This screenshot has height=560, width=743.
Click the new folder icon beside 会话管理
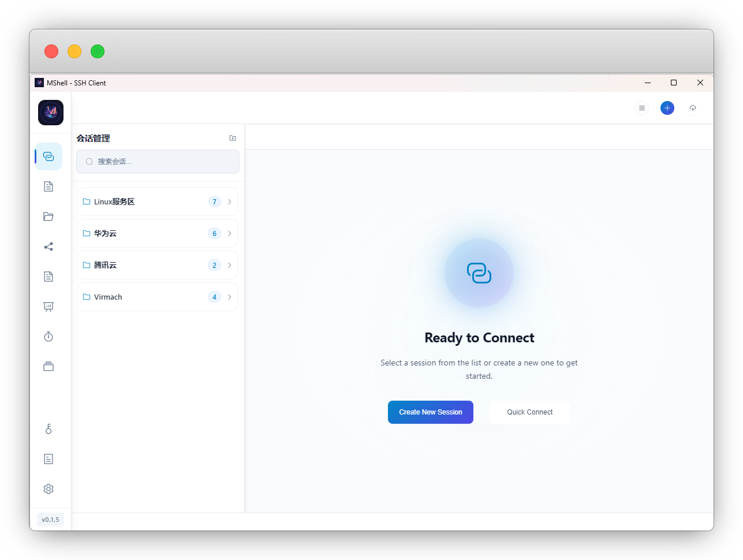[x=233, y=138]
